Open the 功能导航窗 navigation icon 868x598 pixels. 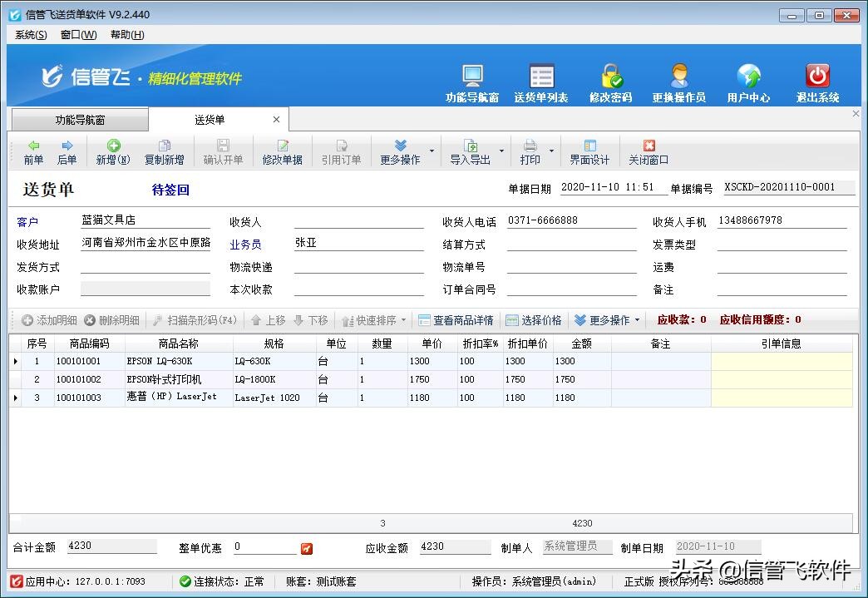(473, 78)
